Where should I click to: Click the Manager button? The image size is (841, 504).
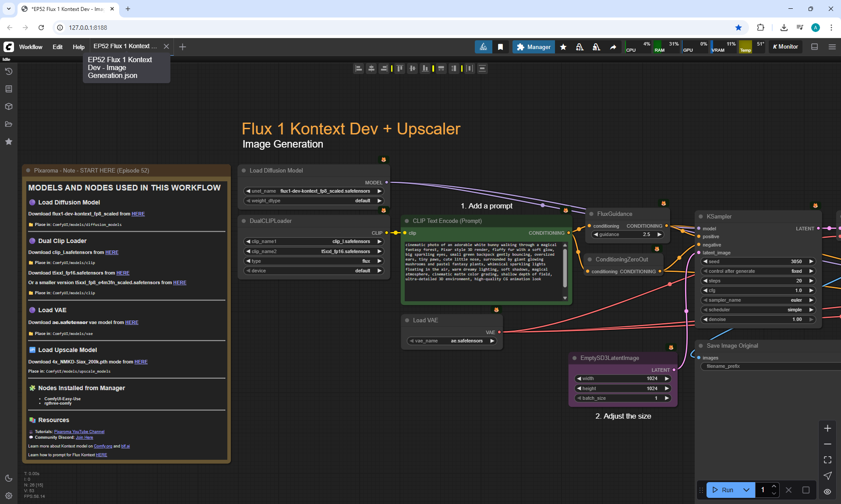534,47
